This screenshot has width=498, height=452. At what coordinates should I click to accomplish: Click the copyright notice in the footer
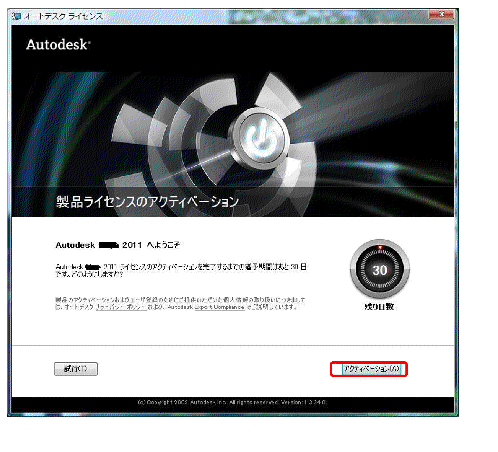tap(208, 402)
